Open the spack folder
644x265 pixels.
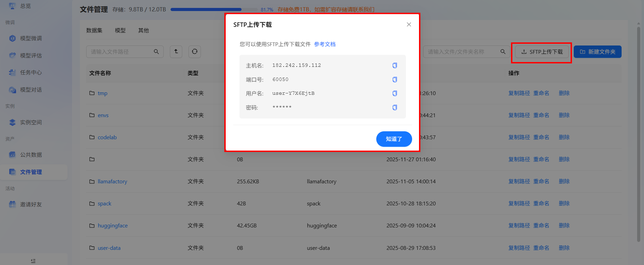click(104, 203)
